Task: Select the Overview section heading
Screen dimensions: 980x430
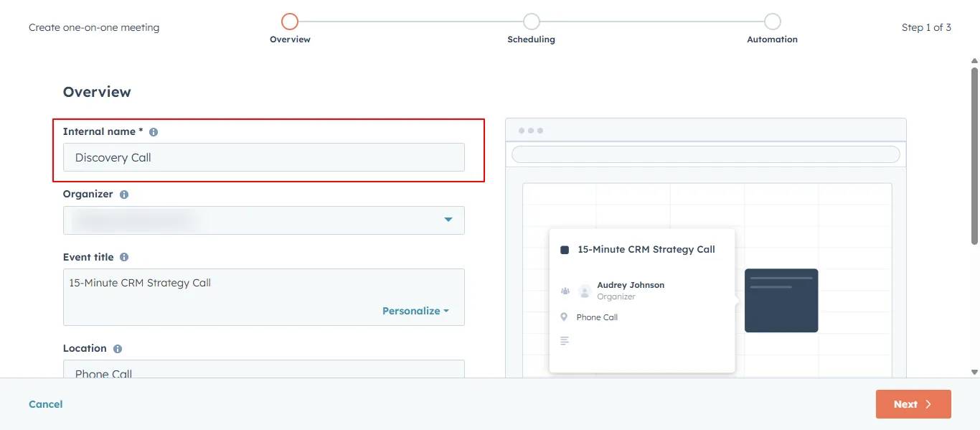Action: click(x=97, y=92)
